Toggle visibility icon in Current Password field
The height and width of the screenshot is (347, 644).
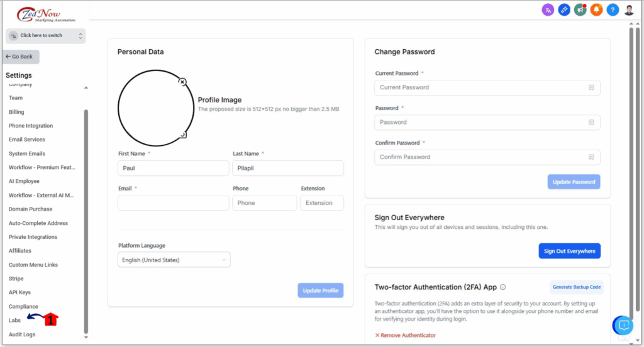point(591,87)
